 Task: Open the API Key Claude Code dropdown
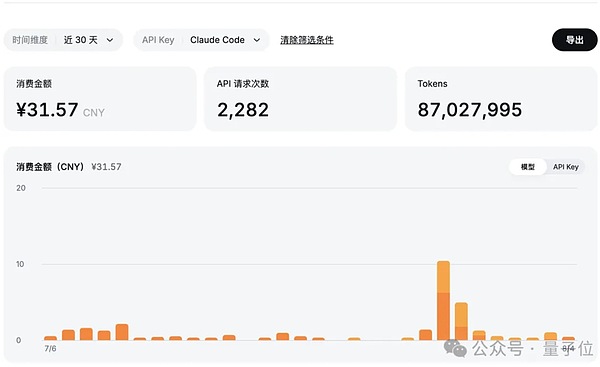201,40
